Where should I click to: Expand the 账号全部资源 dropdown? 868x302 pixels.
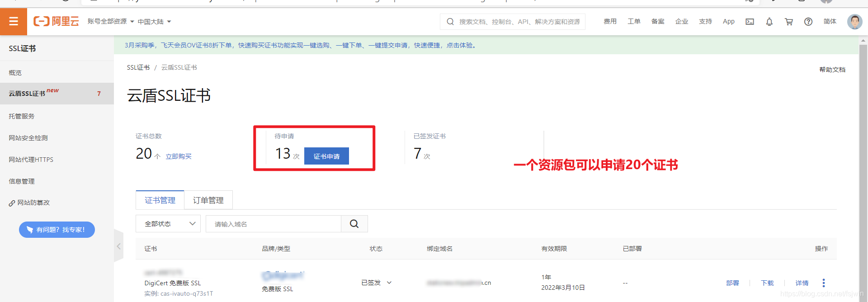(x=111, y=21)
